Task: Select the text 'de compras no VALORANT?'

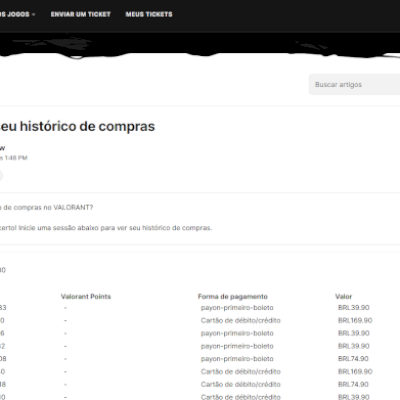Action: (x=48, y=207)
